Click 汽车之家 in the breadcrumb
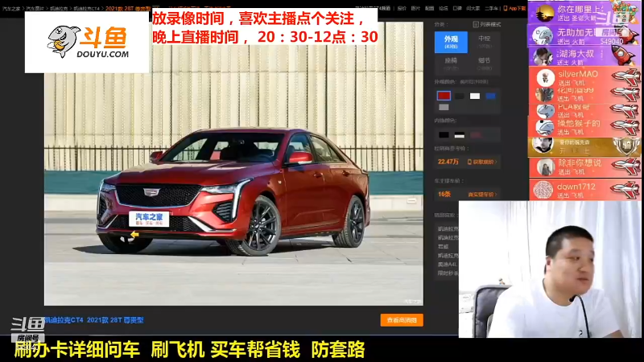This screenshot has width=644, height=362. [x=11, y=8]
